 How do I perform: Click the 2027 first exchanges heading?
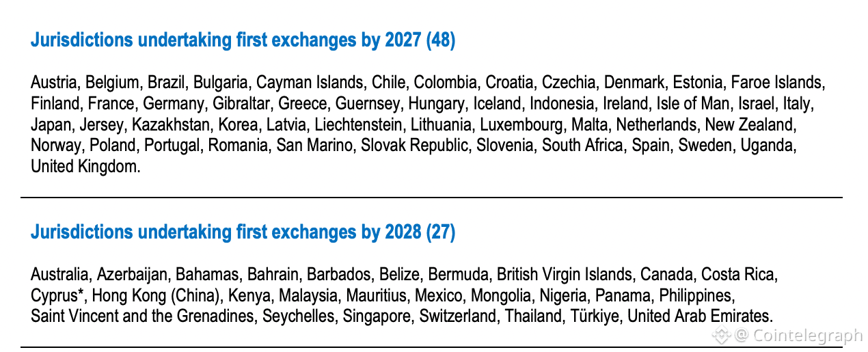pyautogui.click(x=243, y=40)
